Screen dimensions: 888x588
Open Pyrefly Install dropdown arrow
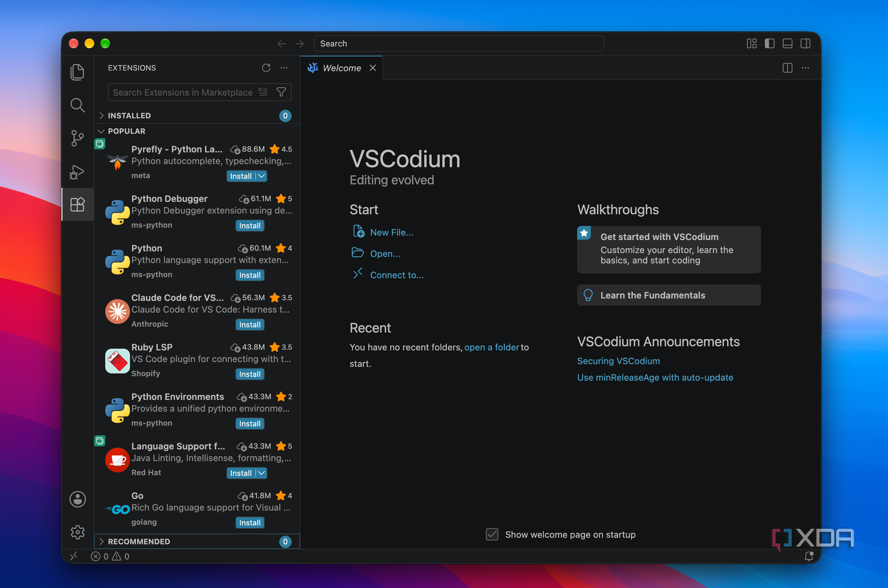pos(262,176)
